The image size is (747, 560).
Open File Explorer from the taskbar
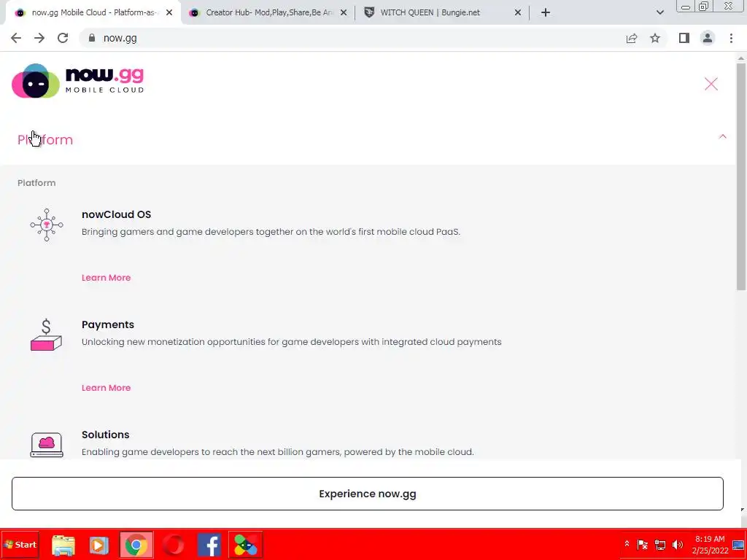click(x=63, y=545)
